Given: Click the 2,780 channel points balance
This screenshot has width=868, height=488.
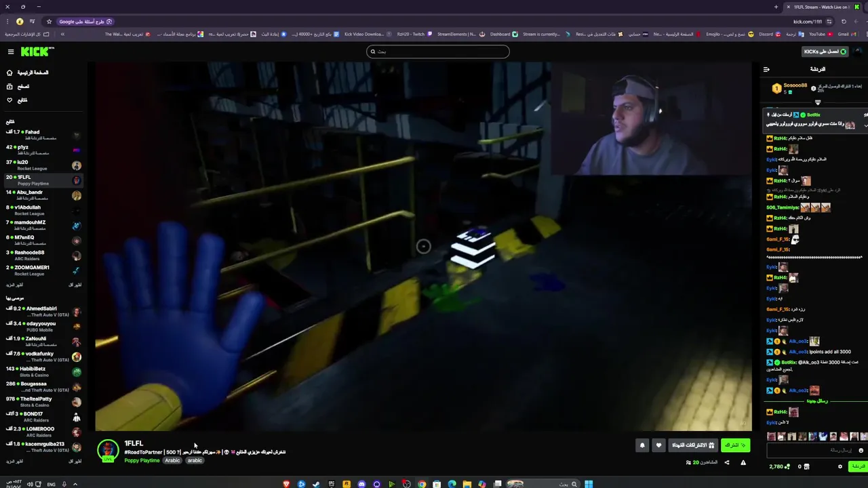Looking at the screenshot, I should point(780,466).
